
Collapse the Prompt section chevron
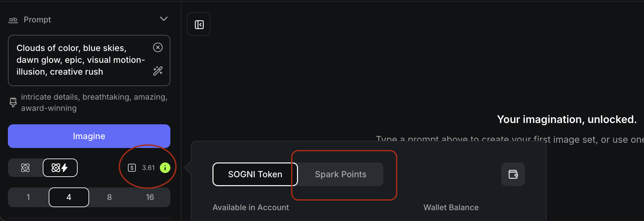tap(163, 19)
